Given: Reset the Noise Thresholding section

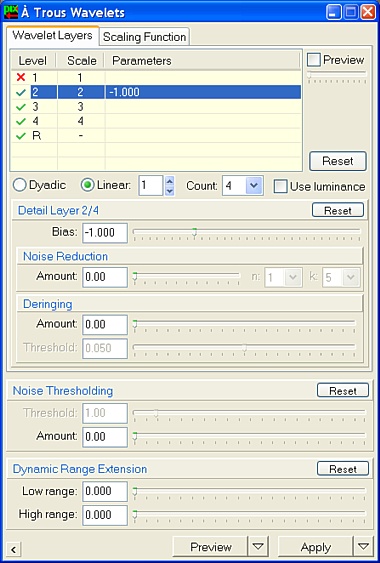Looking at the screenshot, I should coord(343,391).
